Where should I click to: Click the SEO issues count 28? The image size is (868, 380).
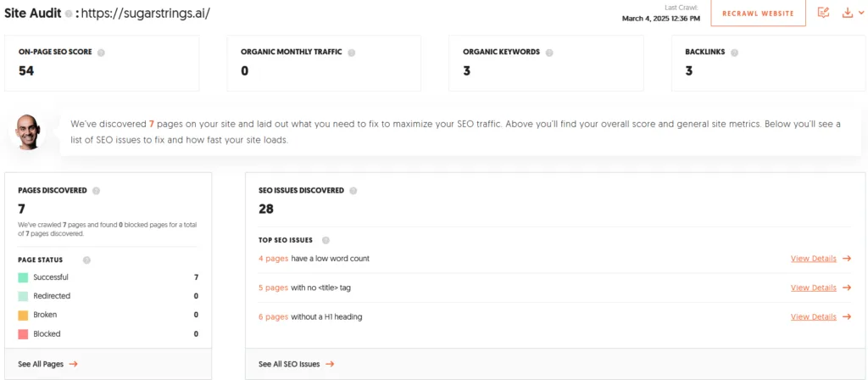pos(266,209)
